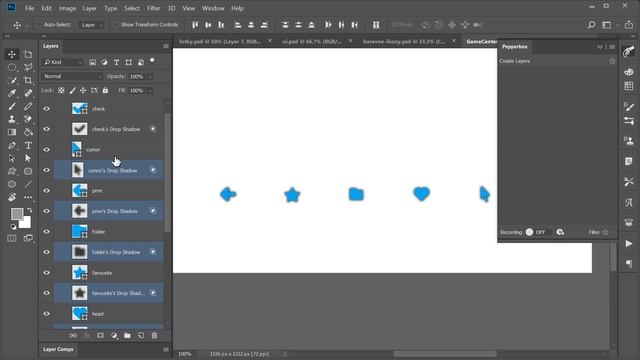Open the Search magnifier icon in options bar

click(x=591, y=25)
